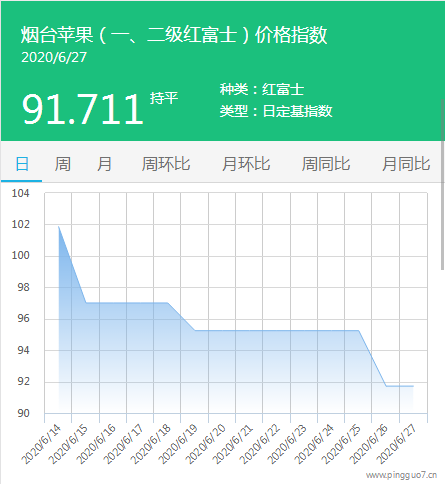The width and height of the screenshot is (445, 484).
Task: Click the right-side vertical scrollbar
Action: (443, 184)
